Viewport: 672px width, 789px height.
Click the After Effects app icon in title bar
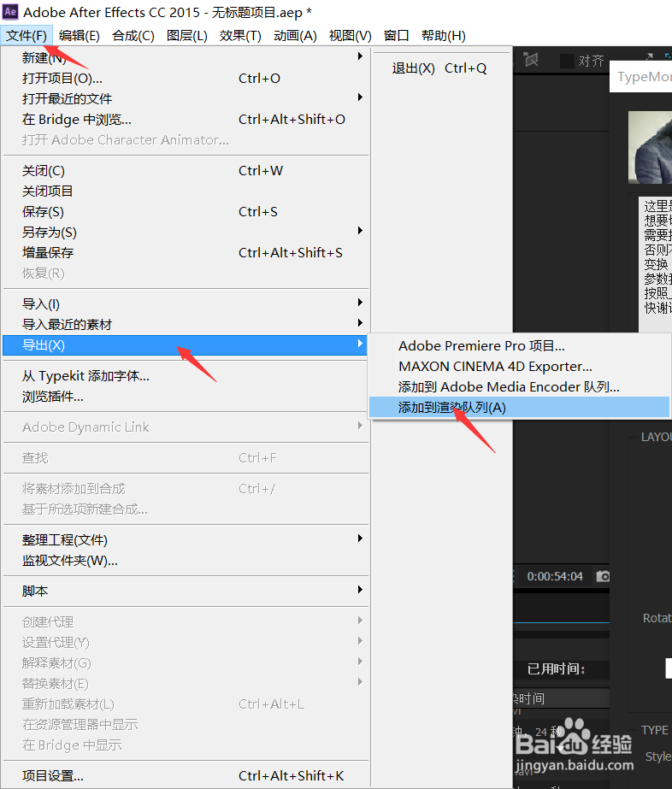coord(10,11)
